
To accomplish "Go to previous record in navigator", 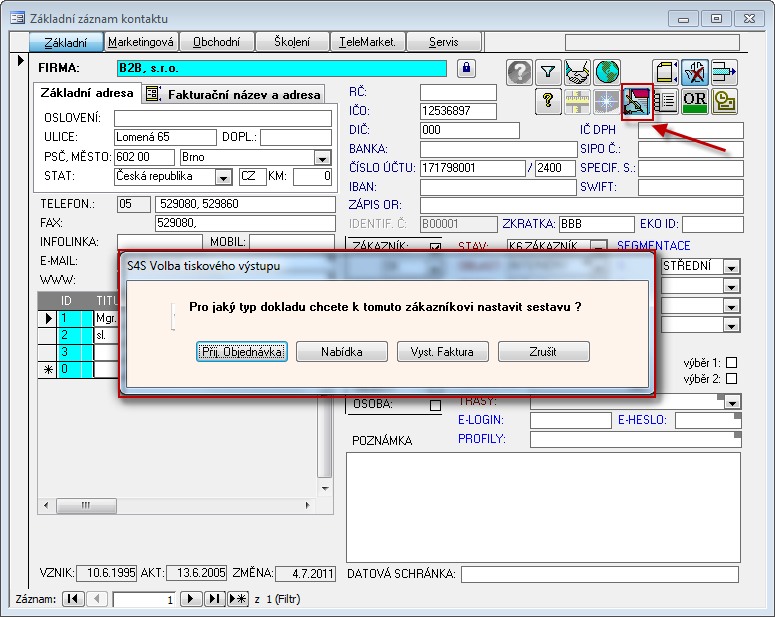I will (97, 599).
